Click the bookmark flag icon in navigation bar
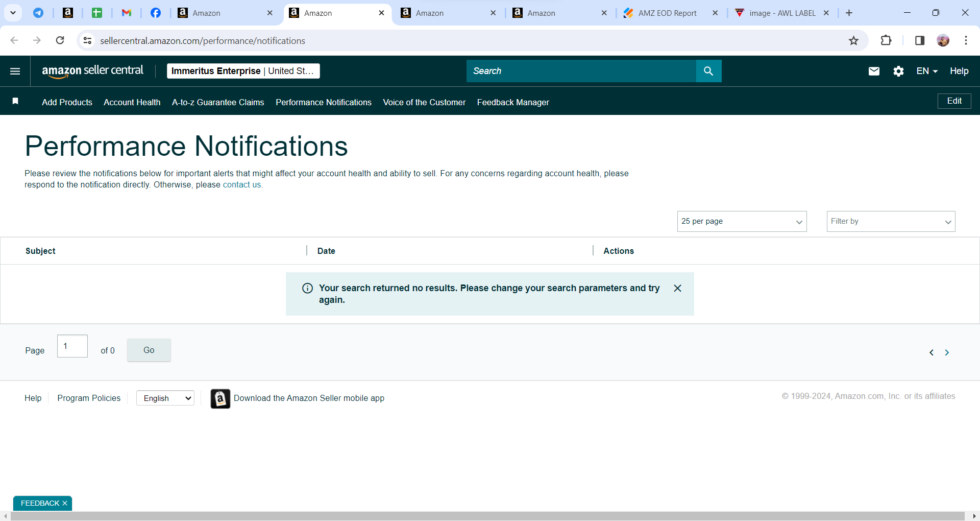980x521 pixels. [x=15, y=102]
